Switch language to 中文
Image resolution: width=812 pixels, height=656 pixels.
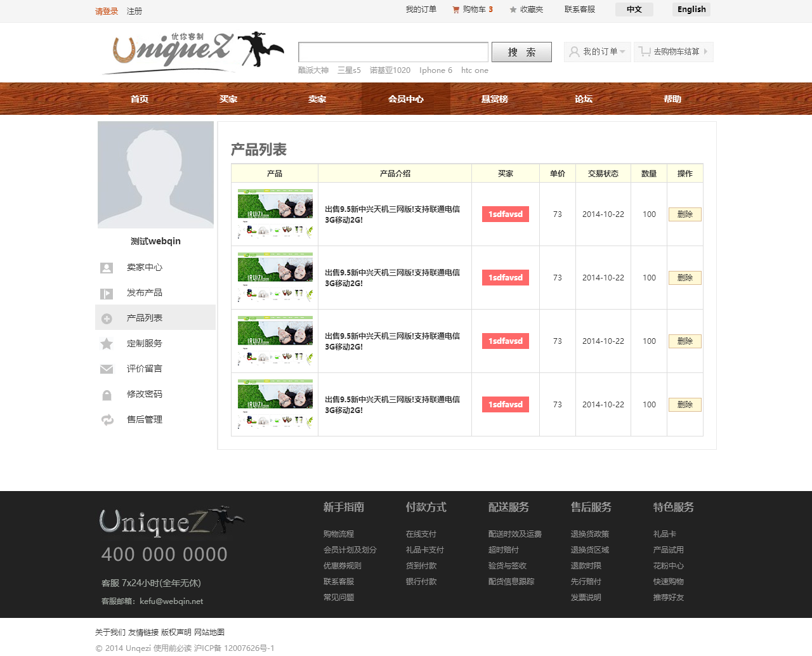[x=634, y=10]
